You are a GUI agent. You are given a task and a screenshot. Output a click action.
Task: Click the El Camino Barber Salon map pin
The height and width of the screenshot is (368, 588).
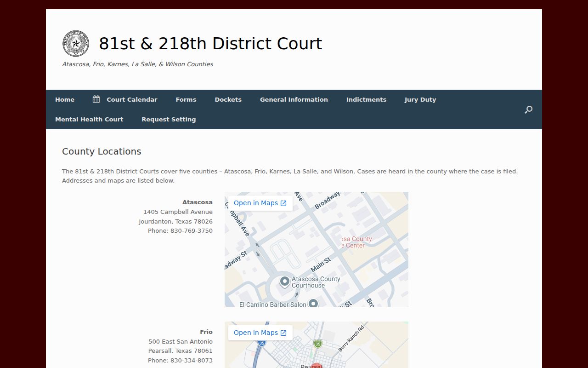tap(313, 304)
